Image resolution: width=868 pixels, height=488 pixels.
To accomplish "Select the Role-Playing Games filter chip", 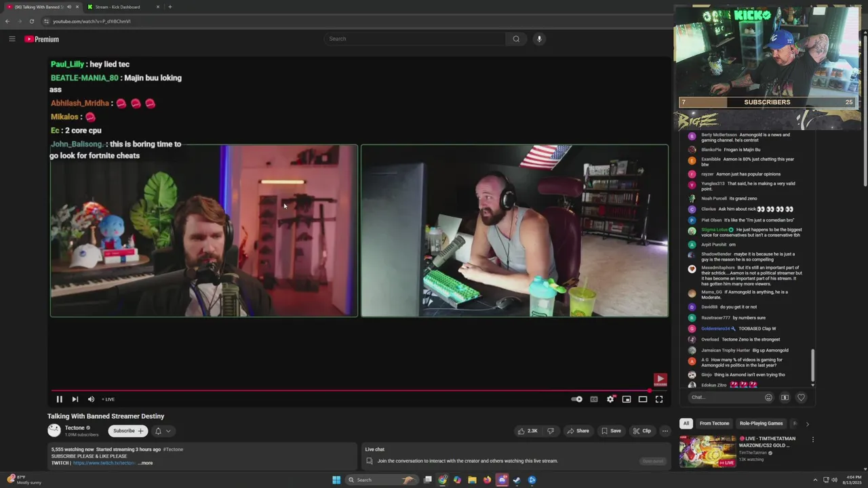I will pos(761,424).
